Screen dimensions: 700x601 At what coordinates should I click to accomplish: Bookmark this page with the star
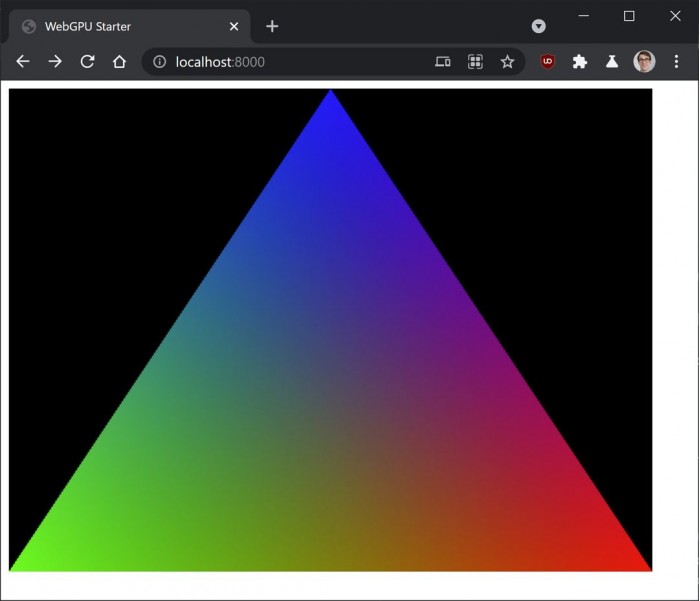tap(507, 62)
